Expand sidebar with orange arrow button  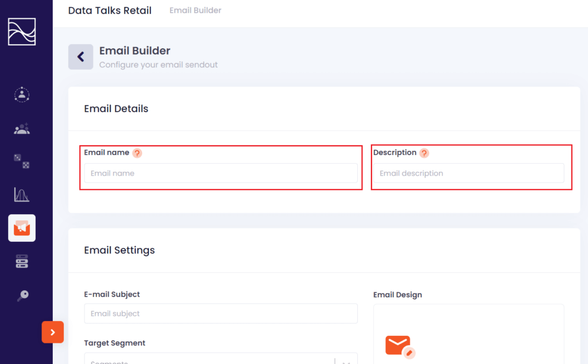[x=52, y=332]
